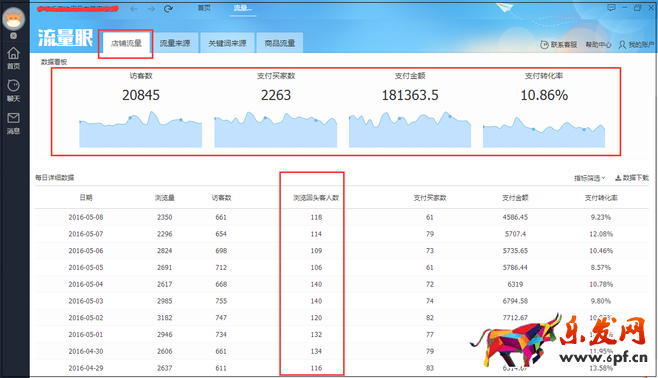Click the 2263 paying buyers total
Image resolution: width=658 pixels, height=378 pixels.
[x=276, y=95]
